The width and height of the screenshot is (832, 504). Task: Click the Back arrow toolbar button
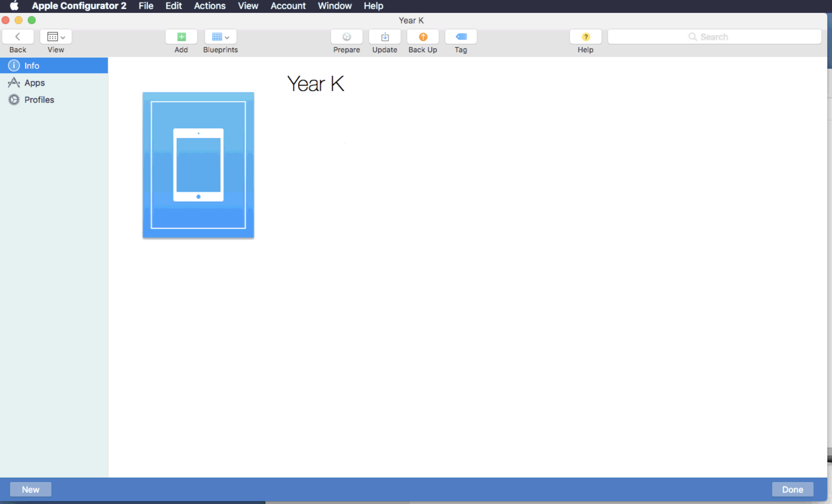pyautogui.click(x=18, y=37)
